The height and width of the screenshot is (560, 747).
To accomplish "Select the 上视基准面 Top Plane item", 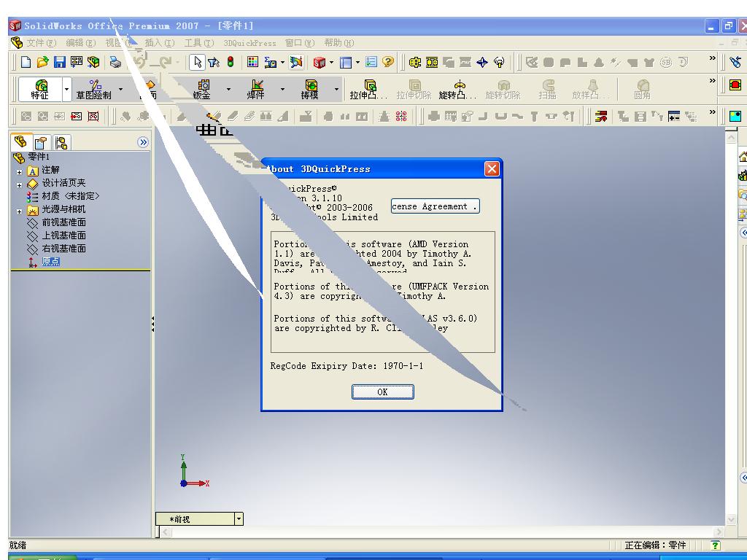I will coord(57,236).
